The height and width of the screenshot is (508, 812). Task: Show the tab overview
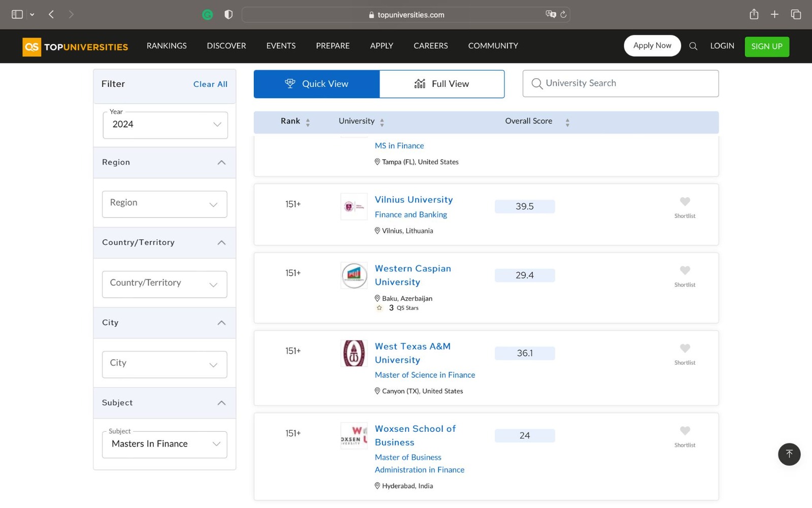pos(796,14)
